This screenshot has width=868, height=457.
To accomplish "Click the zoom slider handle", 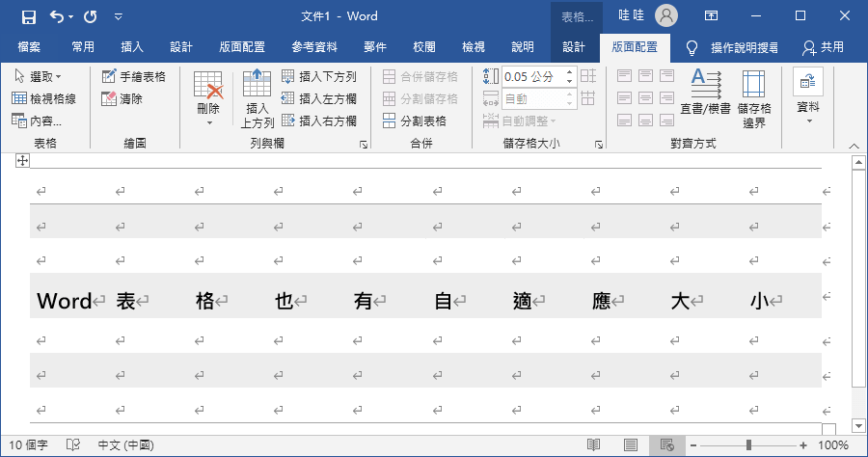I will pos(748,444).
